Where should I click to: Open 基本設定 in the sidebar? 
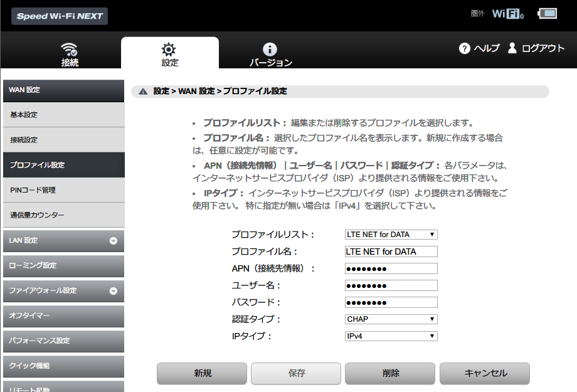(x=64, y=115)
